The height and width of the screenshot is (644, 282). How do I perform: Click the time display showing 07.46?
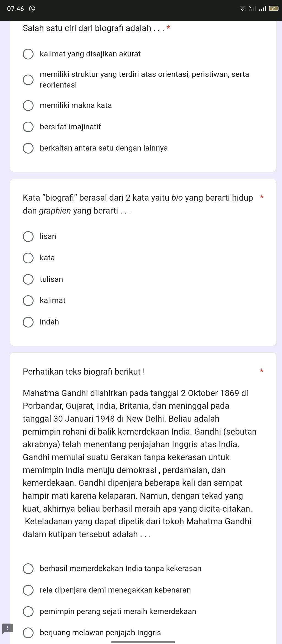[x=15, y=9]
